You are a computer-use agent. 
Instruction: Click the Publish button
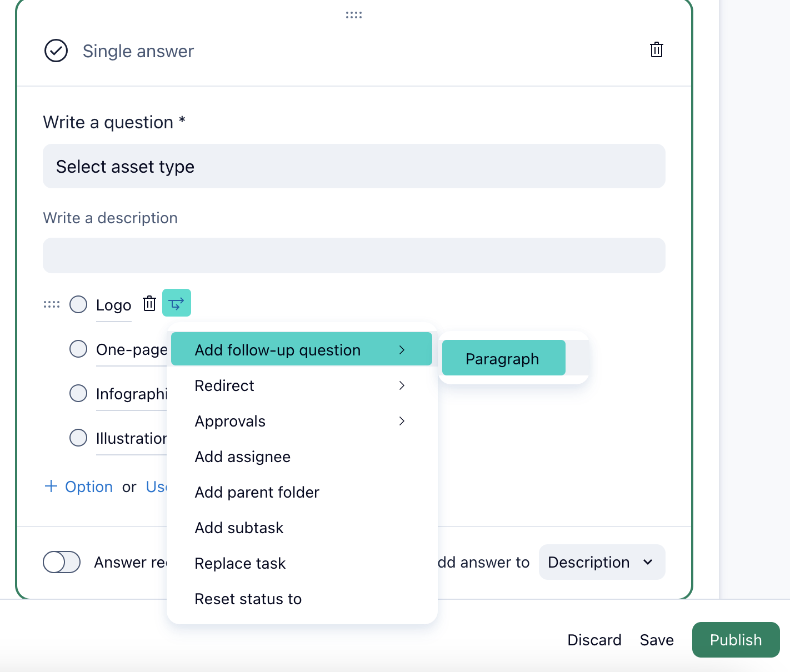click(x=736, y=640)
